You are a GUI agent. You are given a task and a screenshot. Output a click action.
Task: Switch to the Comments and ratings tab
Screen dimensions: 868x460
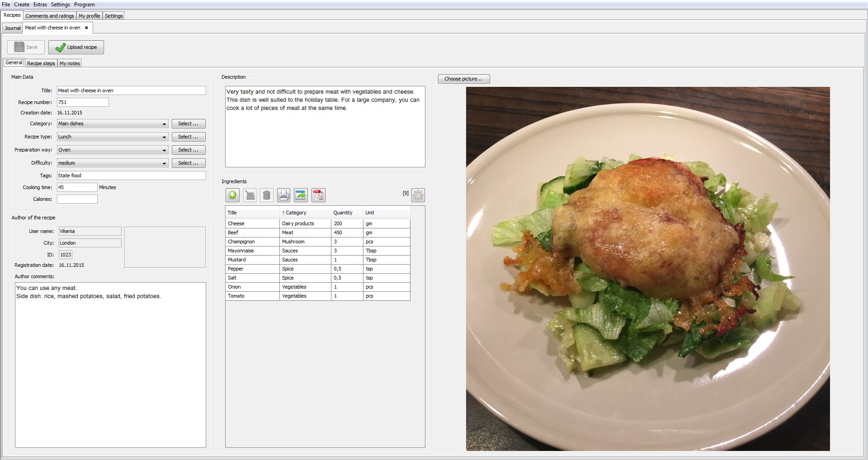49,15
